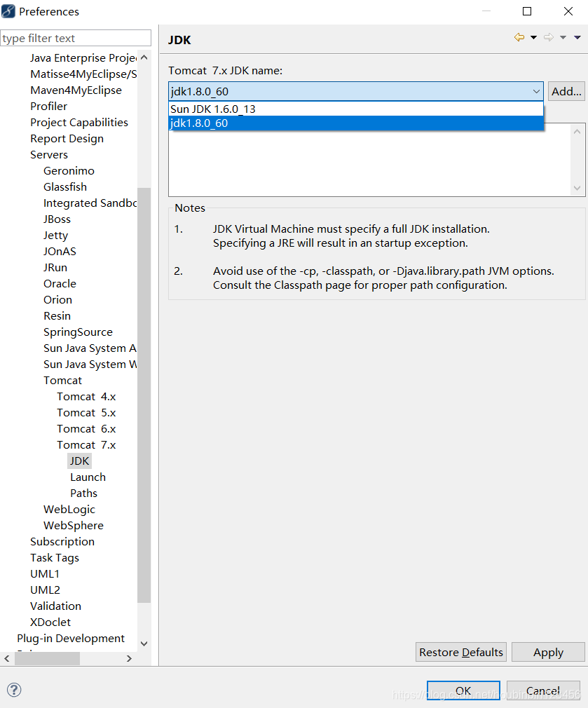
Task: Click tree horizontal scroll left arrow
Action: (x=7, y=658)
